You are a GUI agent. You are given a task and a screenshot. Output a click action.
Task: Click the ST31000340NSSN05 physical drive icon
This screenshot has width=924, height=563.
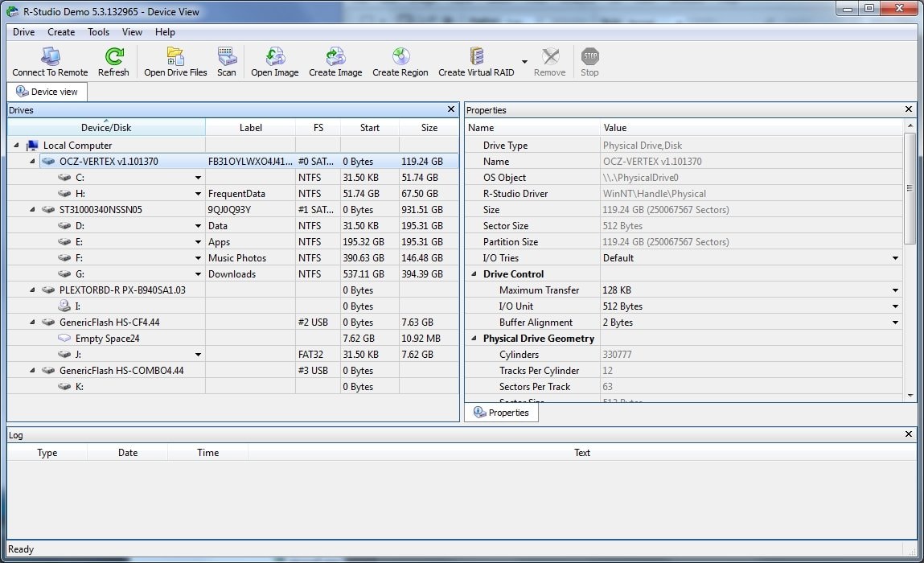click(49, 209)
